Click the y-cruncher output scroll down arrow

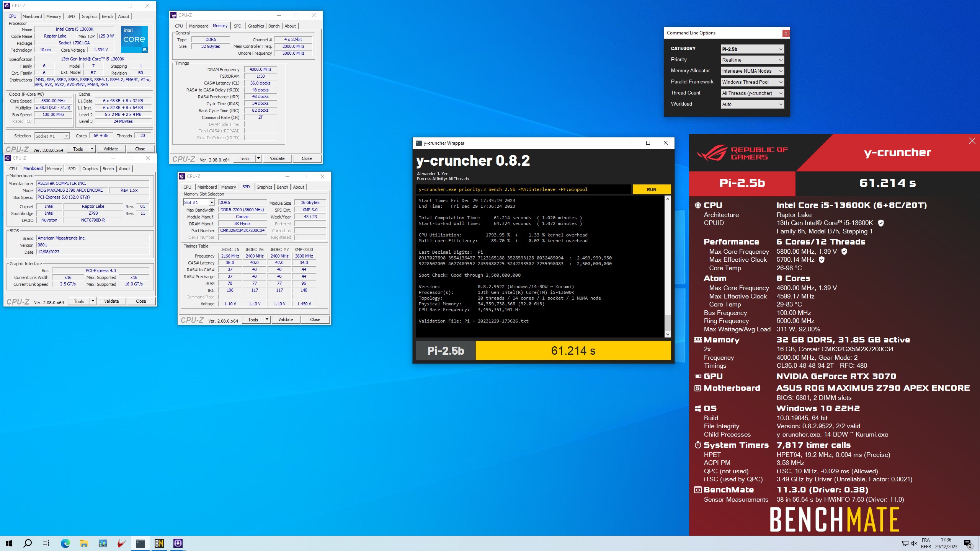click(668, 334)
